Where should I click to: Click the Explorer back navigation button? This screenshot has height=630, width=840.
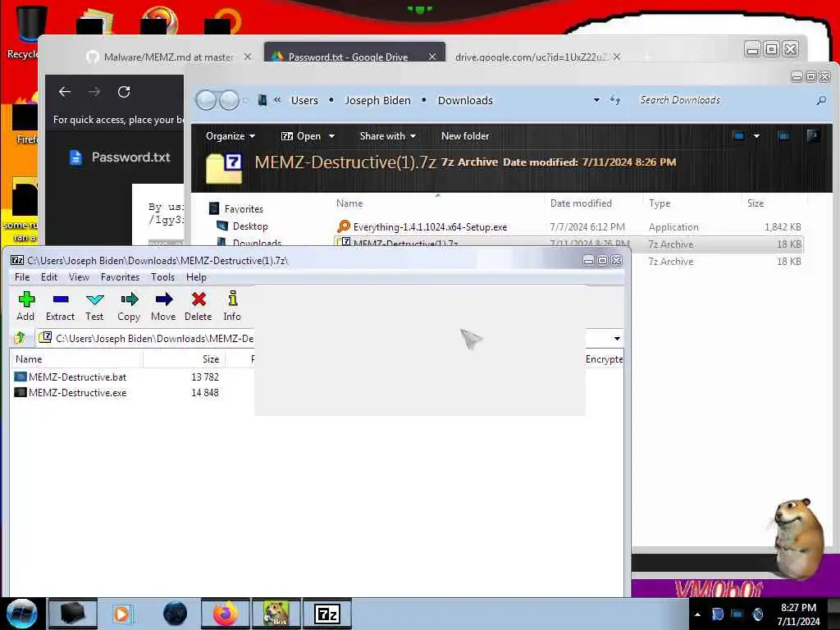(x=206, y=100)
